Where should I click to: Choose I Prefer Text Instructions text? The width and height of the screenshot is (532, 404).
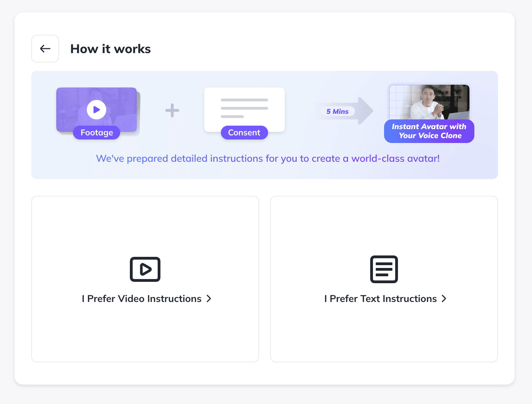[381, 299]
